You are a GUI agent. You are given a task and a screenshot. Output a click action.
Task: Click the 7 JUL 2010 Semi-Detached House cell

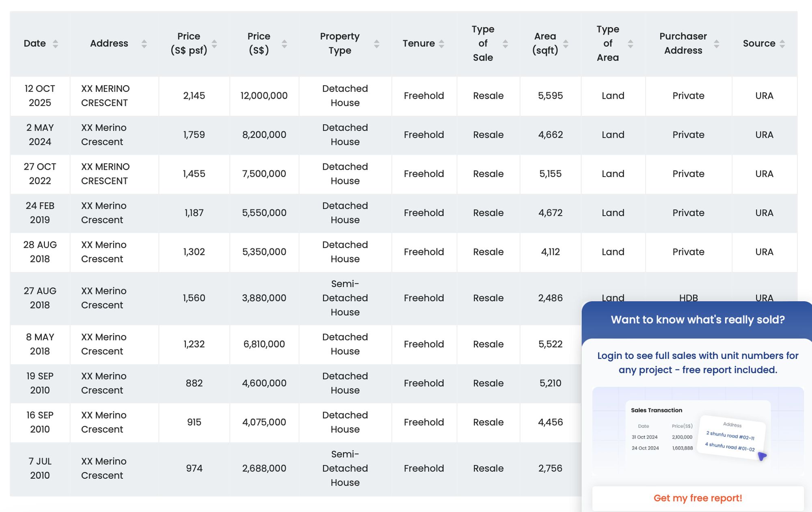(x=345, y=469)
